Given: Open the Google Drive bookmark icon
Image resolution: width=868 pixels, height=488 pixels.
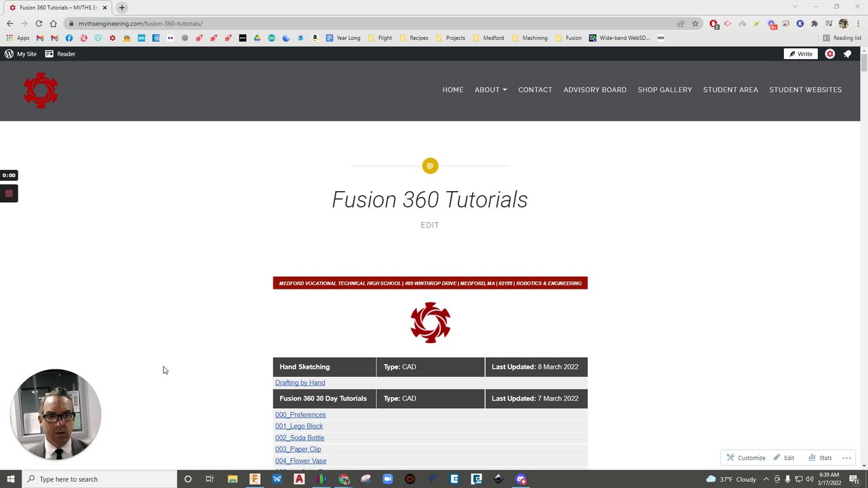Looking at the screenshot, I should (257, 38).
